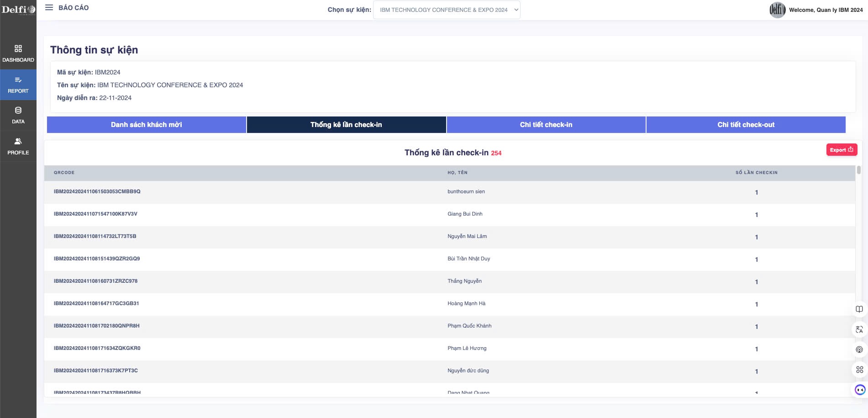868x418 pixels.
Task: Select the Thống kê lần check-in tab
Action: (346, 125)
